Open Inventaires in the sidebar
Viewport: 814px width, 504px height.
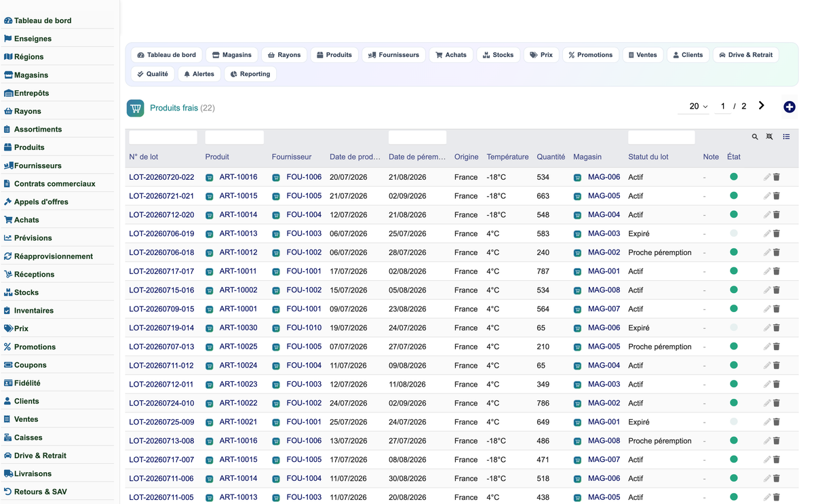(x=33, y=311)
